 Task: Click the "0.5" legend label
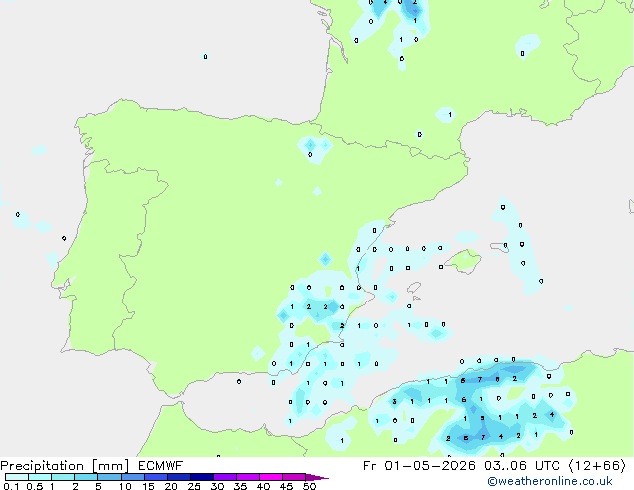35,486
